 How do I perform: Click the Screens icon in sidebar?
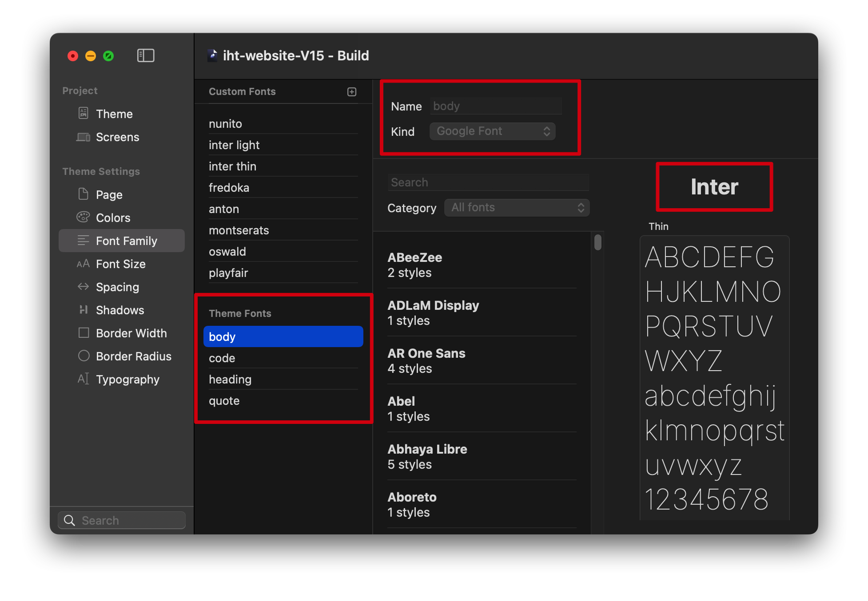pos(84,137)
